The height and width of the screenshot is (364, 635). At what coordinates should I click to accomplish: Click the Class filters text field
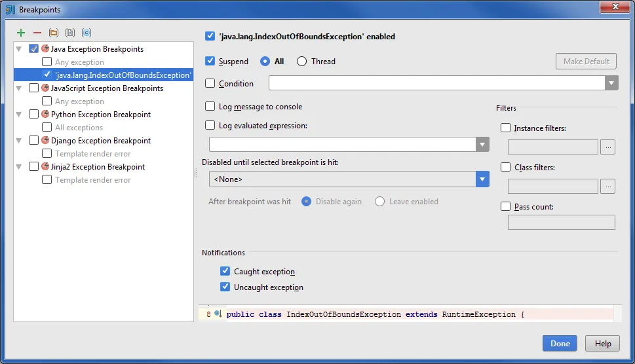553,187
